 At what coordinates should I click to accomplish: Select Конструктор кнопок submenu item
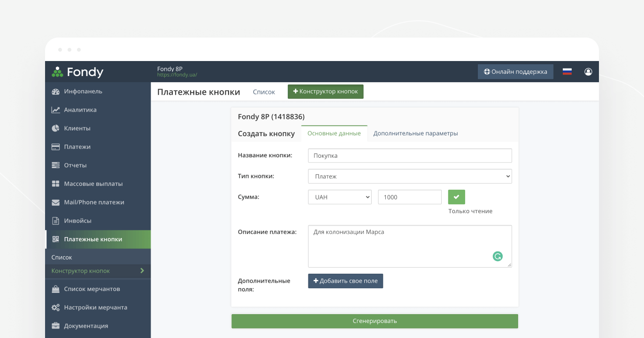tap(98, 271)
